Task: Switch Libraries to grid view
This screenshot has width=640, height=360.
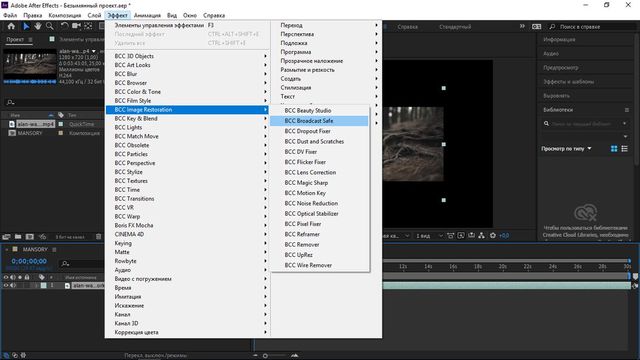Action: pyautogui.click(x=614, y=149)
